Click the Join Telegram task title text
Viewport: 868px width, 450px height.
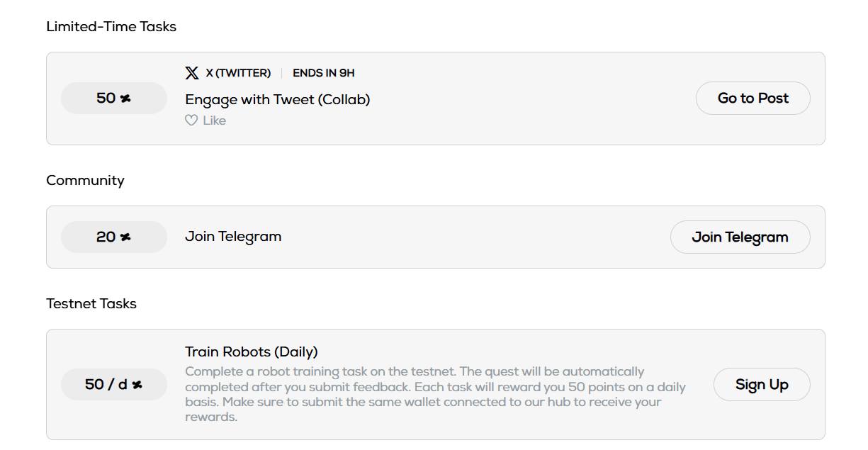pos(233,237)
